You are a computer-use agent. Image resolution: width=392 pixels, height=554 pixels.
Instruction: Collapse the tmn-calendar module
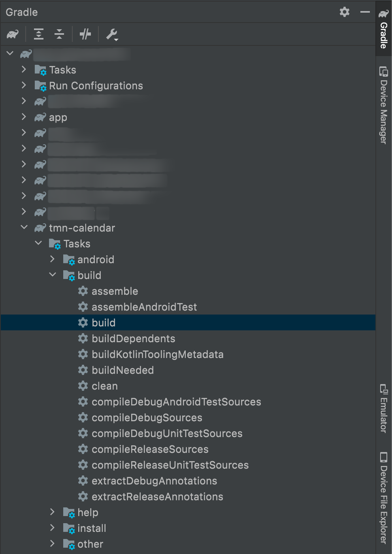(24, 227)
